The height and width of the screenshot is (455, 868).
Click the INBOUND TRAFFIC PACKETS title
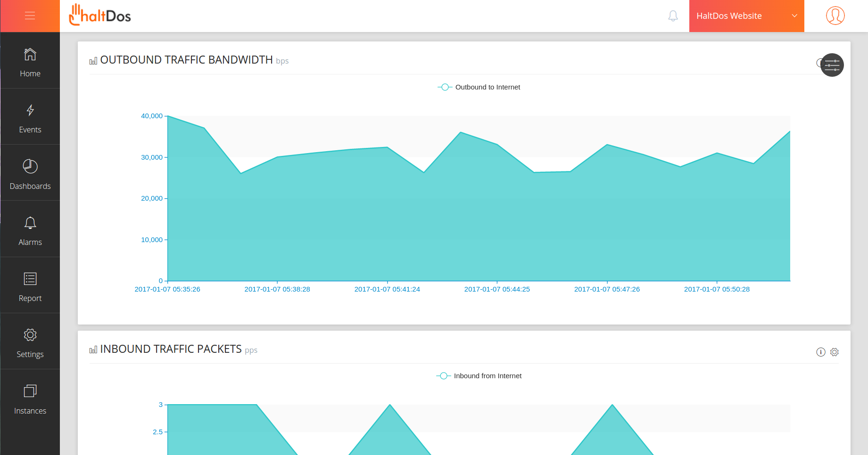tap(171, 349)
